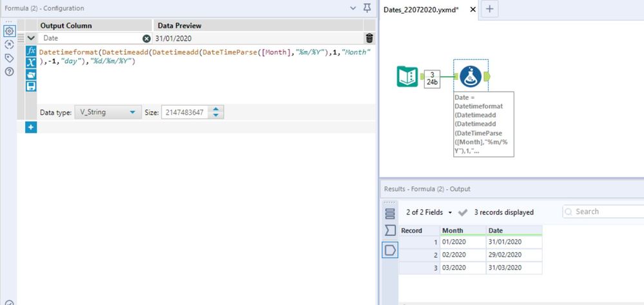Image resolution: width=644 pixels, height=305 pixels.
Task: Select cell 03/2020 in Month column
Action: (x=463, y=268)
